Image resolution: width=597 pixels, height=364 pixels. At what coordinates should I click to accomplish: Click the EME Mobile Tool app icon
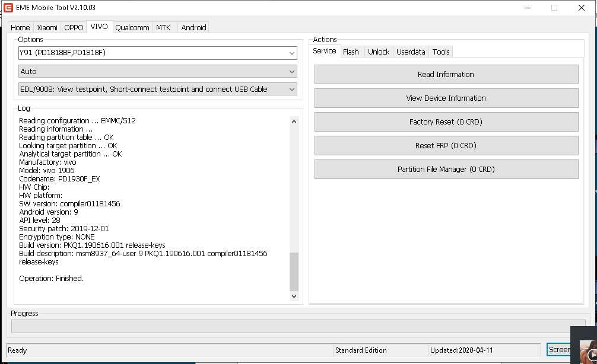pyautogui.click(x=8, y=8)
